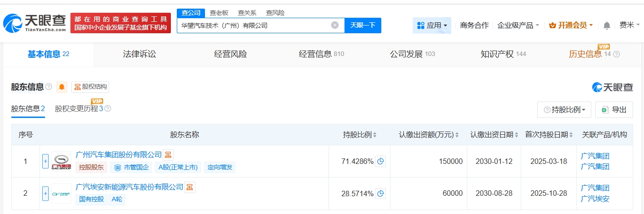Open the 应用 dropdown menu
This screenshot has height=214, width=644.
(x=432, y=25)
